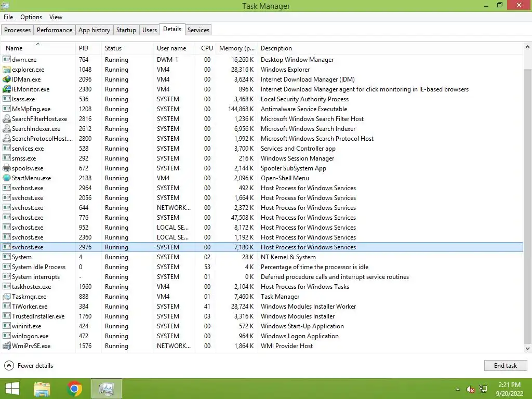The height and width of the screenshot is (399, 532).
Task: Click Task Manager taskbar button
Action: [x=106, y=389]
